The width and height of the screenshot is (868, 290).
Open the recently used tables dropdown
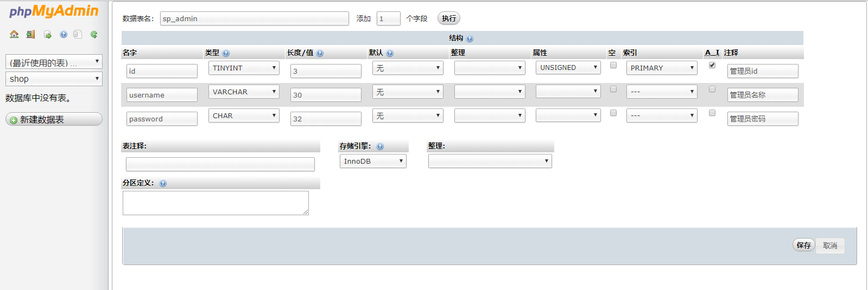[x=54, y=62]
